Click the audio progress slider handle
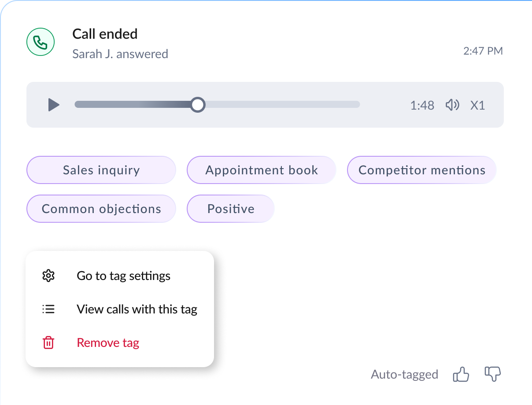 tap(198, 105)
